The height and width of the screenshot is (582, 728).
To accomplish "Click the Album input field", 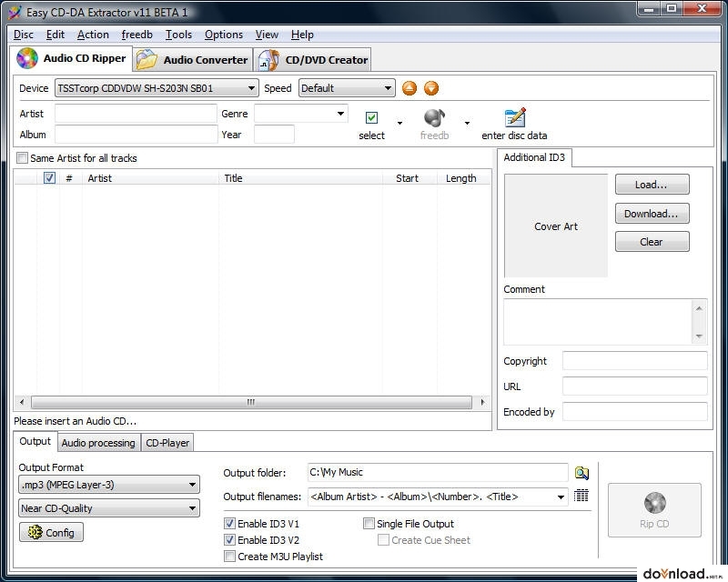I will pyautogui.click(x=136, y=135).
